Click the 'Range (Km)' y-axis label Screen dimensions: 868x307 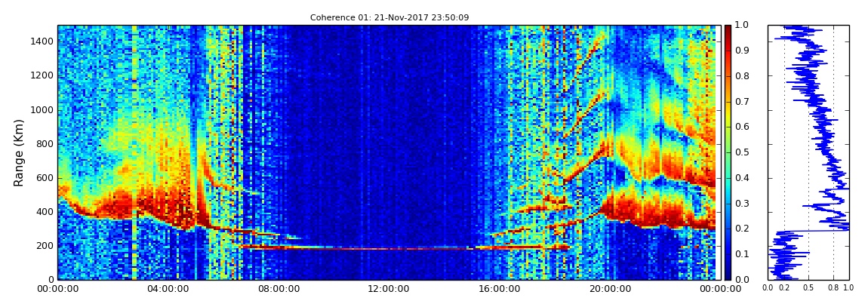(18, 152)
